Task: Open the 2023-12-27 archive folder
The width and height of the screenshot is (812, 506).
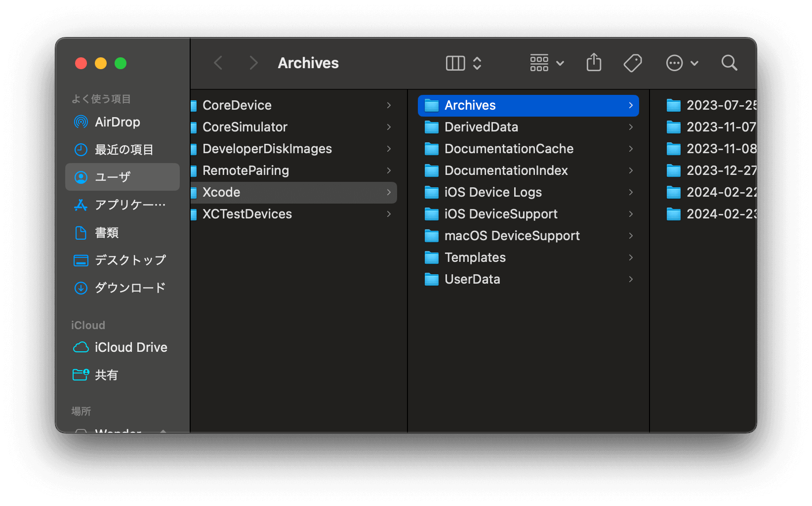Action: pos(711,170)
